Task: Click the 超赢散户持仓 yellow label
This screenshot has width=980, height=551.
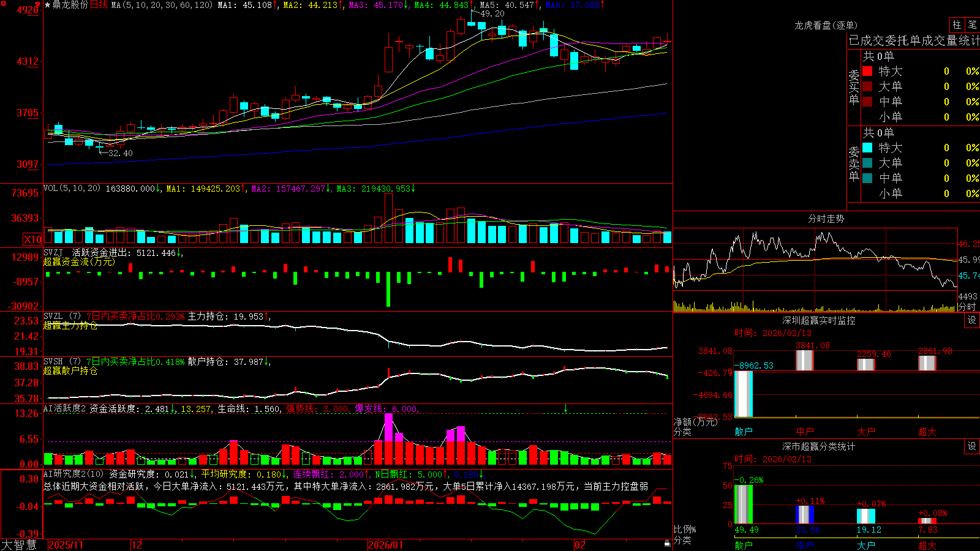Action: 70,370
